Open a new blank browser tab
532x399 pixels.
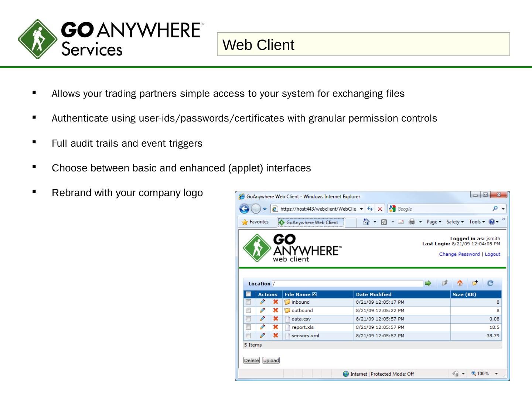(351, 222)
